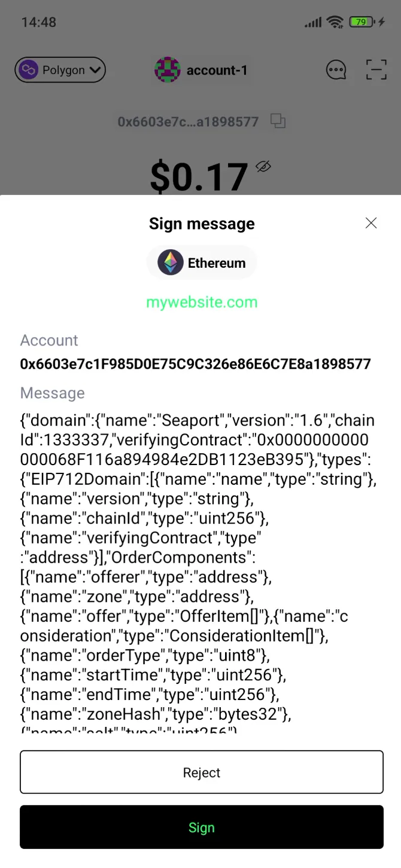The width and height of the screenshot is (401, 868).
Task: Reject the signature request
Action: pyautogui.click(x=202, y=772)
